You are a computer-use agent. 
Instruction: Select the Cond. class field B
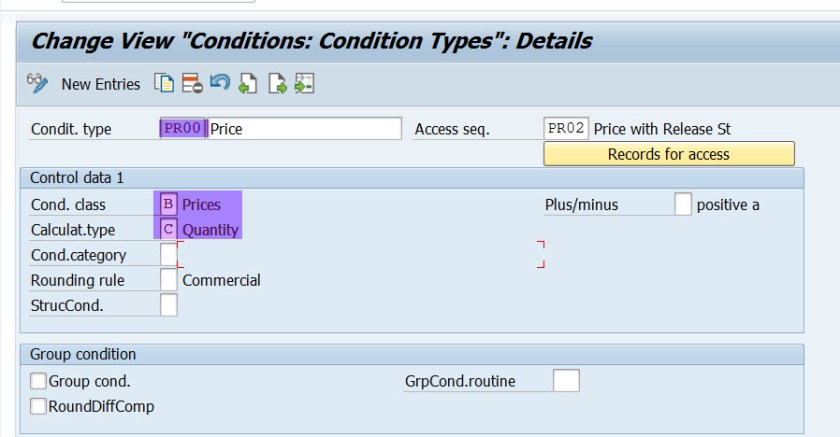click(x=168, y=205)
